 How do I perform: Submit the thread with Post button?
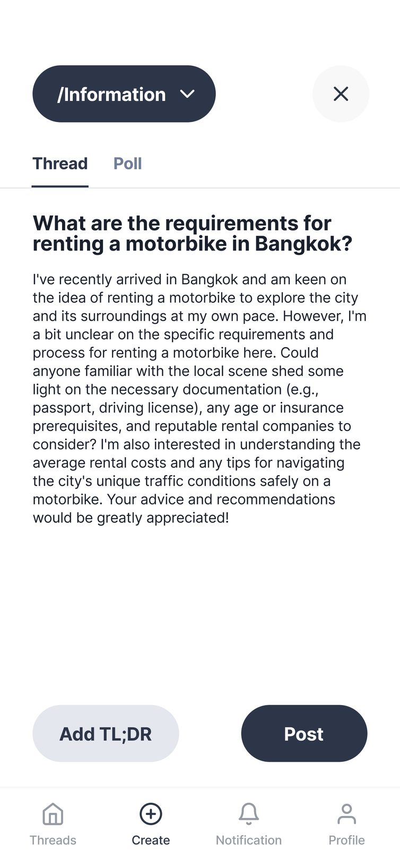pos(304,734)
